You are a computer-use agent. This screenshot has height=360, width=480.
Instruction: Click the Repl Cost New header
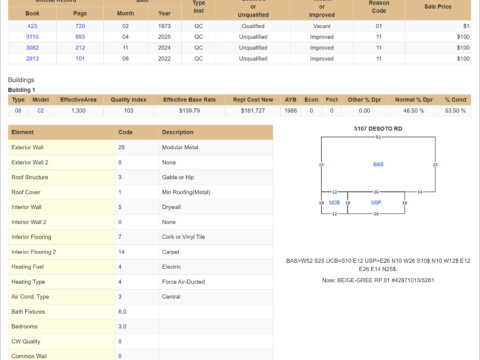253,100
